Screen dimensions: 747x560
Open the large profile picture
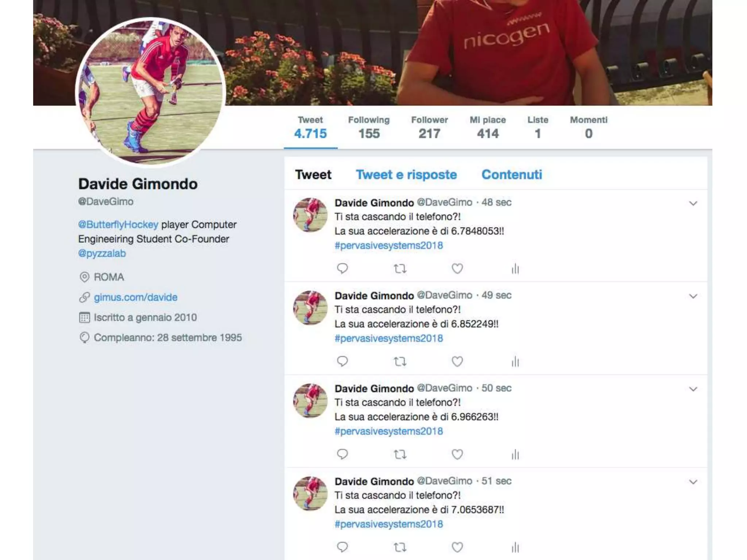(x=151, y=91)
